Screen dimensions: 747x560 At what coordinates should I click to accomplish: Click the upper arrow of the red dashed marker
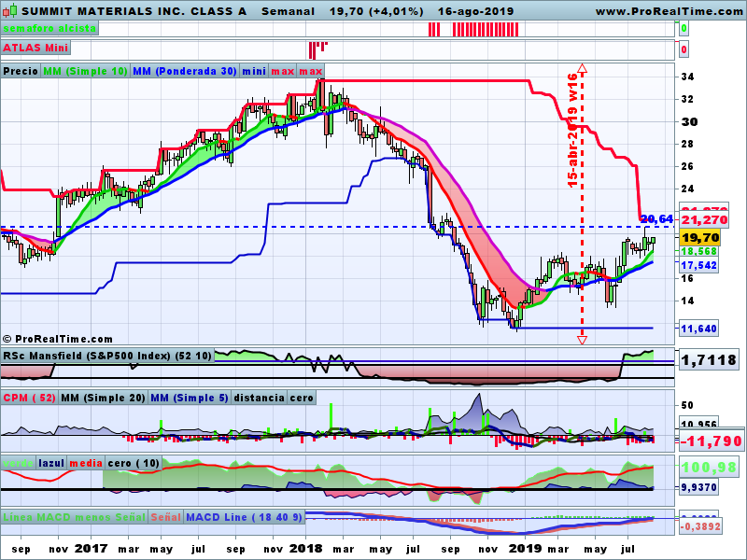[582, 68]
